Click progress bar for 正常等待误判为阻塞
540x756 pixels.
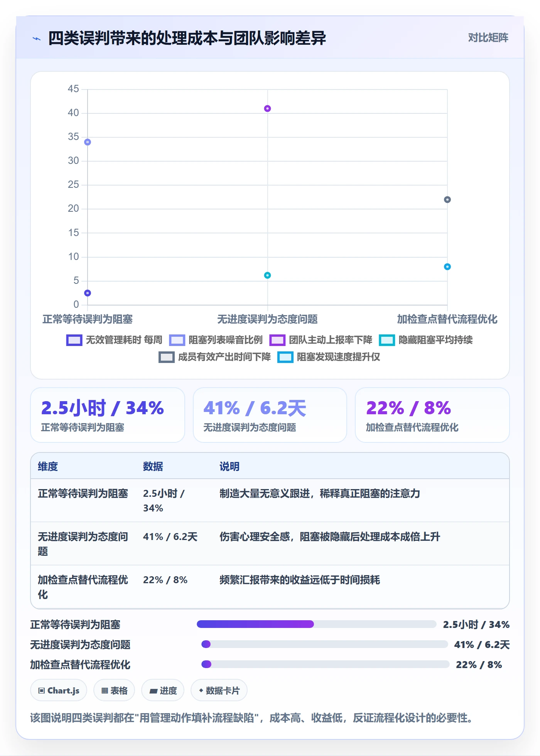[x=316, y=624]
